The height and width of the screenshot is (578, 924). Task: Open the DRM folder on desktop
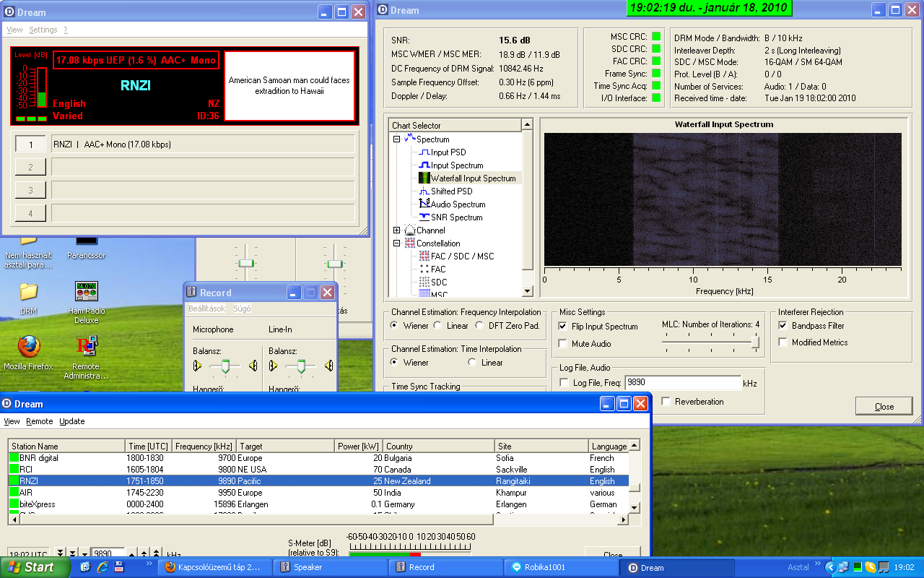(28, 293)
